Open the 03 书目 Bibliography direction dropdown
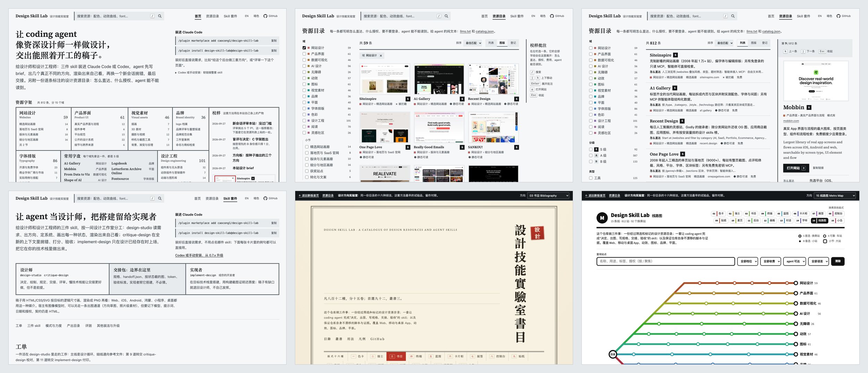868x373 pixels. click(x=548, y=196)
